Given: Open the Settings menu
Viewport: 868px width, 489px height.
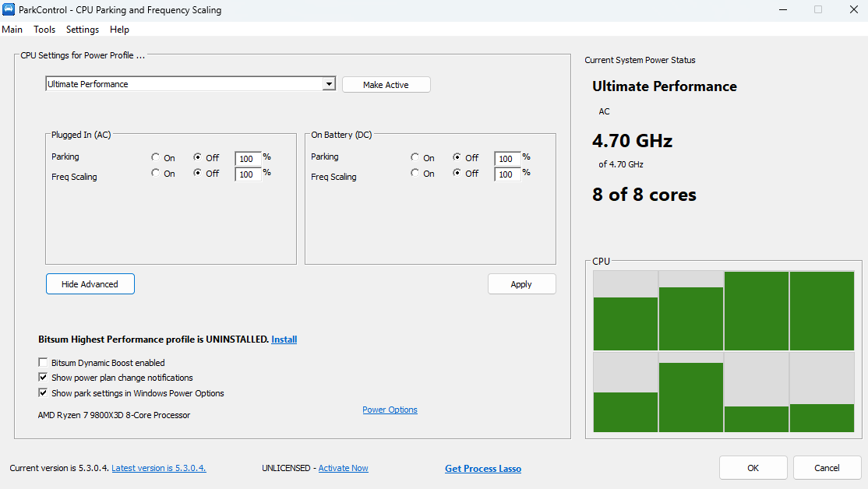Looking at the screenshot, I should [x=83, y=30].
